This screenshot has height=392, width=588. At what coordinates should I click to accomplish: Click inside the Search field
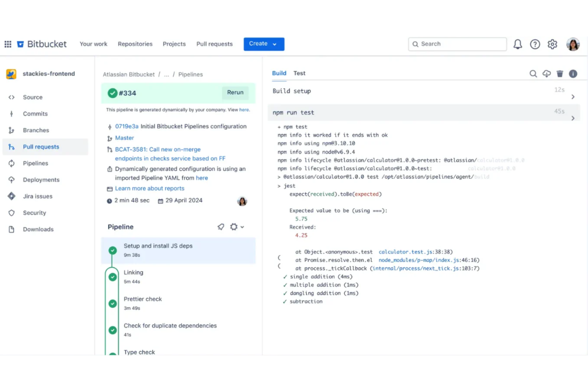(457, 44)
